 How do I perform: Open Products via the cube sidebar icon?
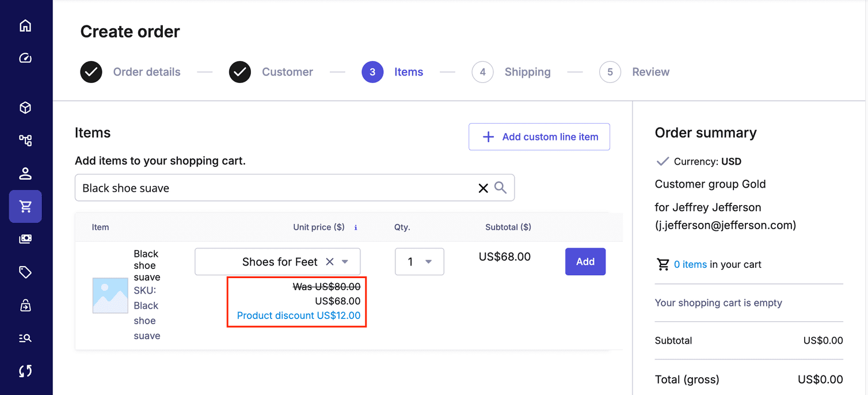[25, 108]
